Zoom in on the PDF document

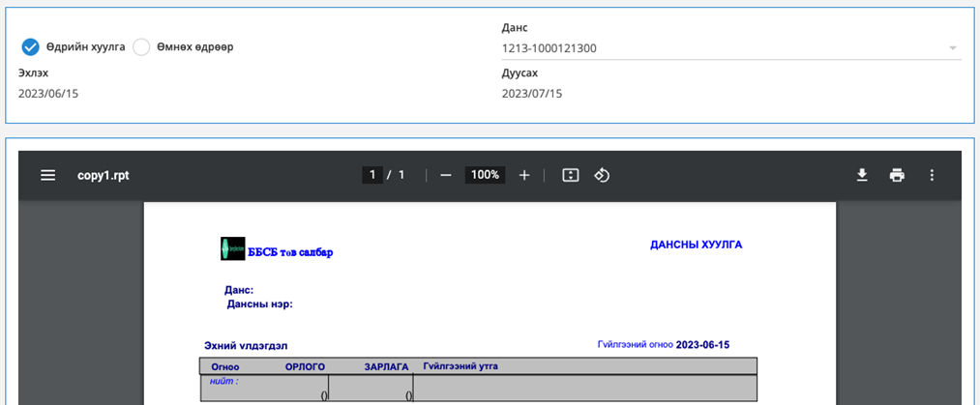point(524,175)
